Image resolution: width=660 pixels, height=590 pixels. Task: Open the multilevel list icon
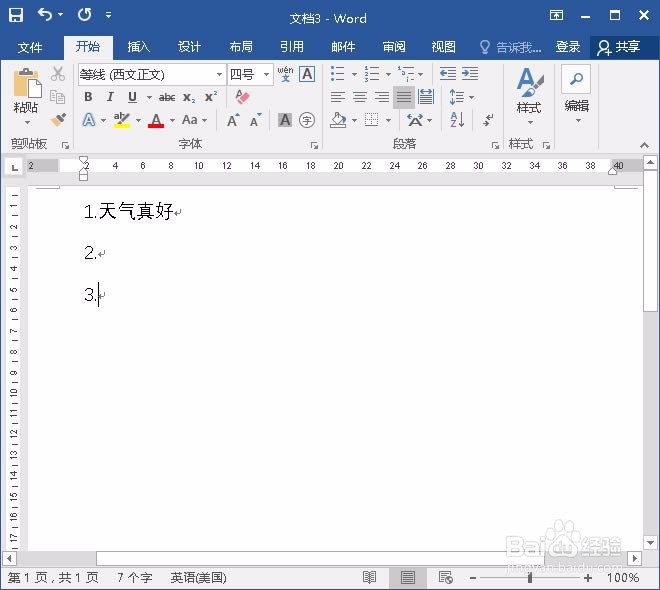[406, 74]
